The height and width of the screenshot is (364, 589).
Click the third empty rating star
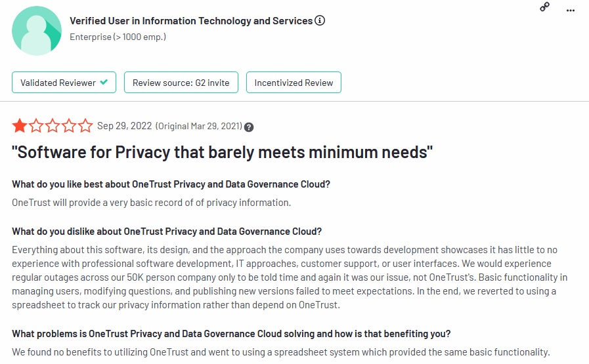pyautogui.click(x=53, y=125)
